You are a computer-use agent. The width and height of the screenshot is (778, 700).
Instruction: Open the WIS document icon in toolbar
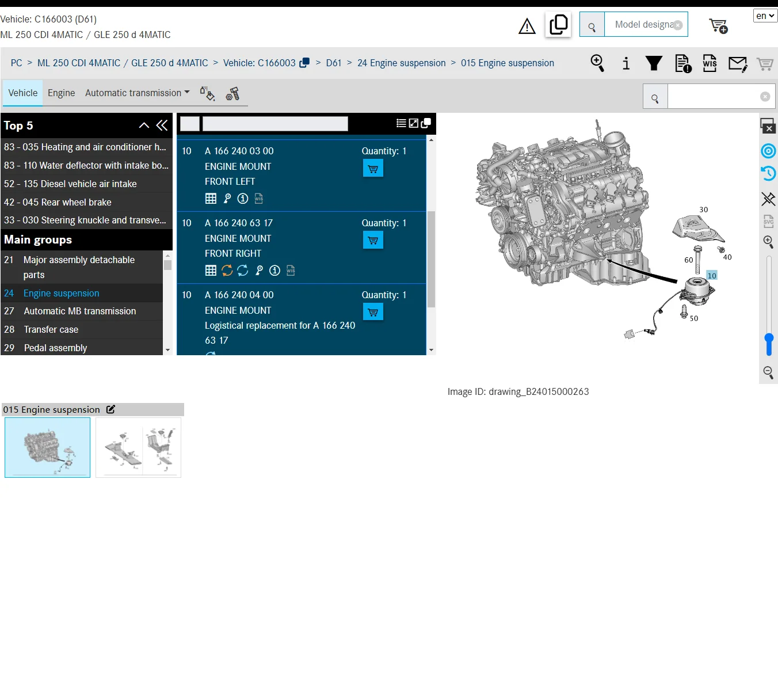click(x=710, y=63)
